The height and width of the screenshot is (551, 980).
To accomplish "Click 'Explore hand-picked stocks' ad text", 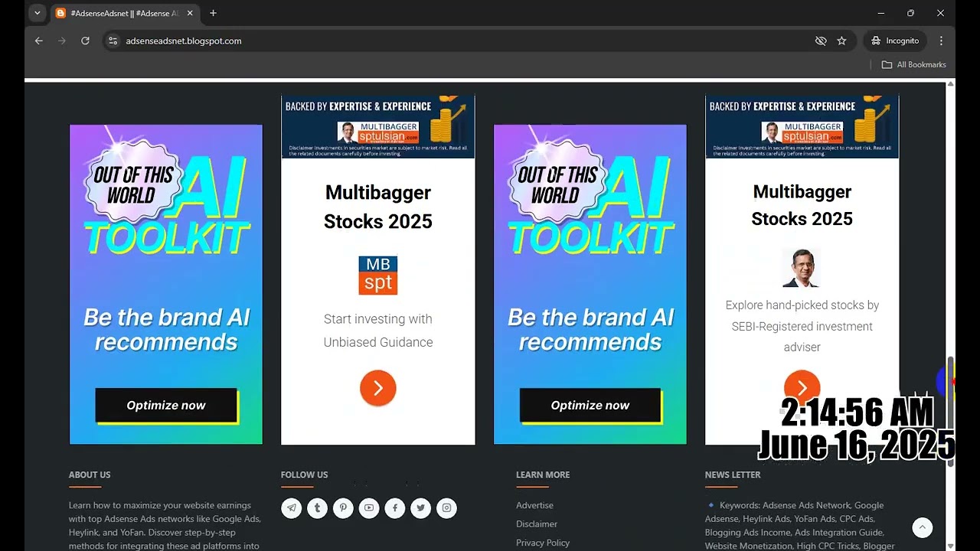I will 802,326.
